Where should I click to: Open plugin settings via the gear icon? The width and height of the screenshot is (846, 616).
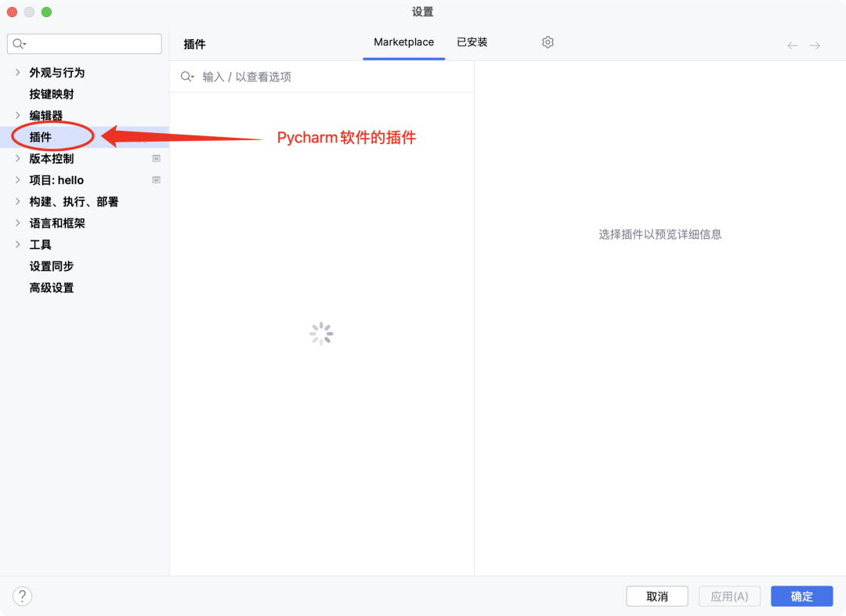[548, 42]
